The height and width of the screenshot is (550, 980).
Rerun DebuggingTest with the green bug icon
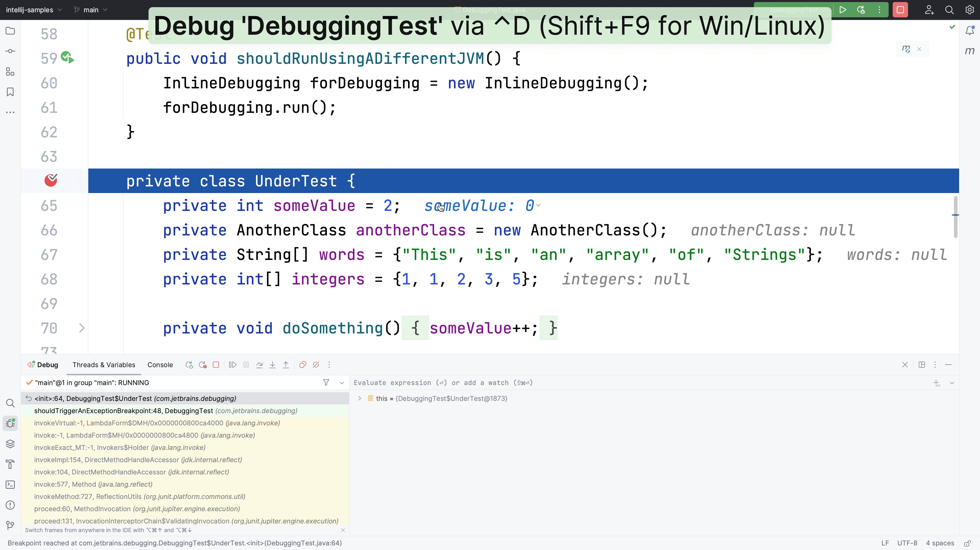coord(189,365)
